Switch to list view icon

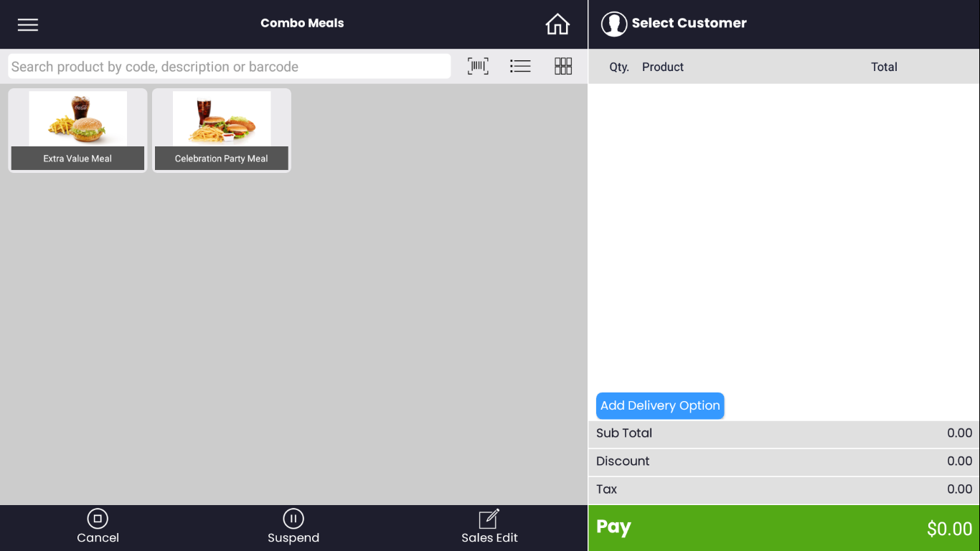click(x=520, y=66)
